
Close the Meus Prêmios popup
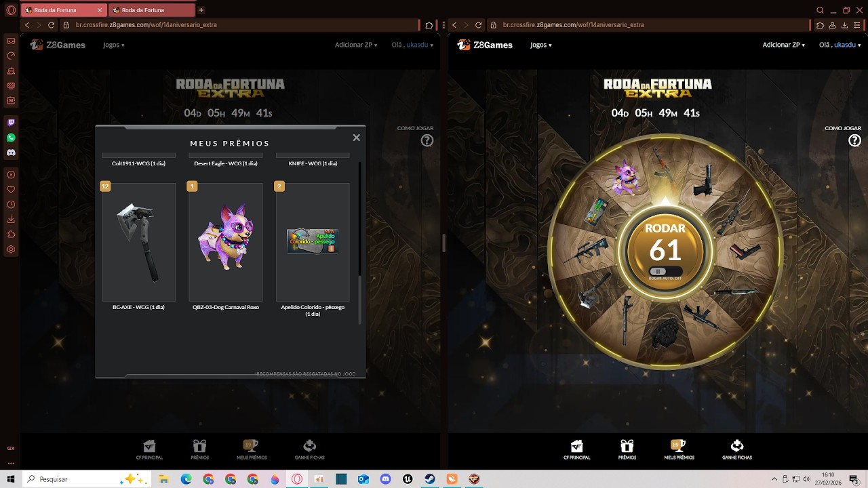point(356,138)
